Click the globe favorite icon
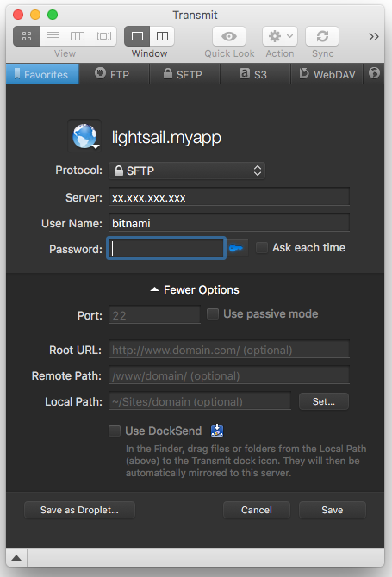Image resolution: width=392 pixels, height=577 pixels. click(x=84, y=136)
